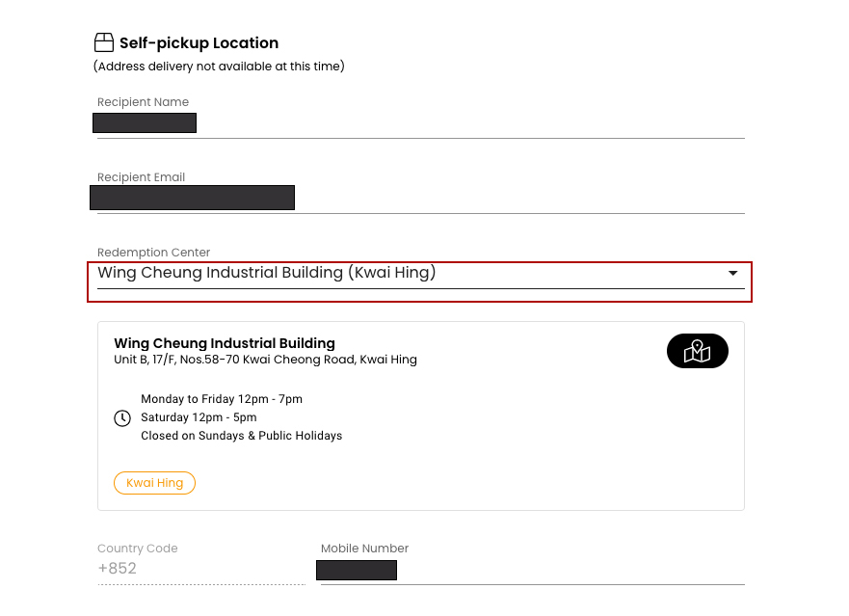The image size is (849, 616).
Task: Click the Redemption Center label
Action: point(153,253)
